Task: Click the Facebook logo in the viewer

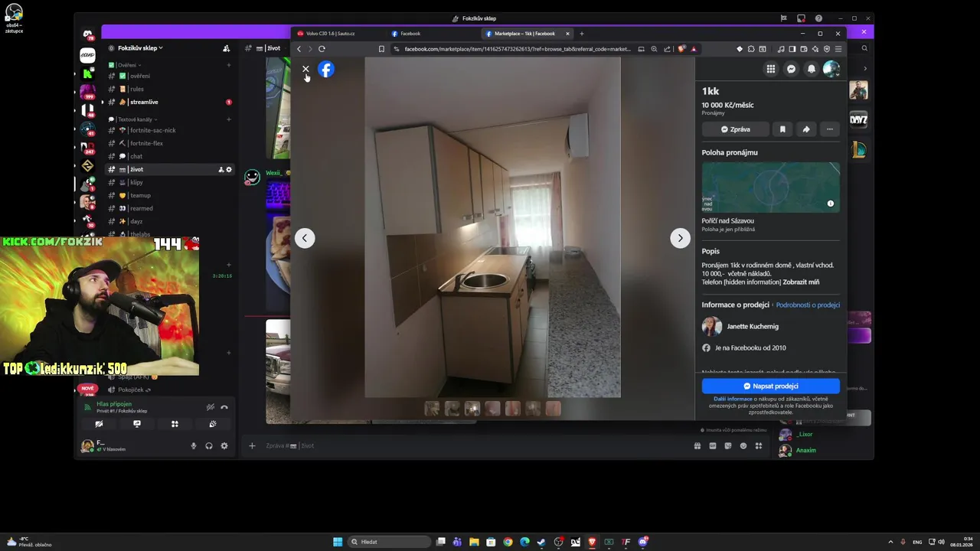Action: click(326, 70)
